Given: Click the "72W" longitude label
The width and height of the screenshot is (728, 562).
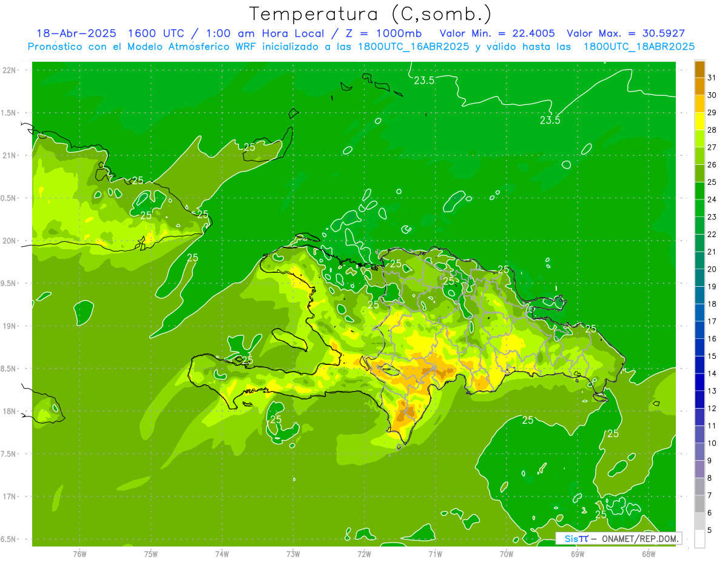Looking at the screenshot, I should click(364, 554).
